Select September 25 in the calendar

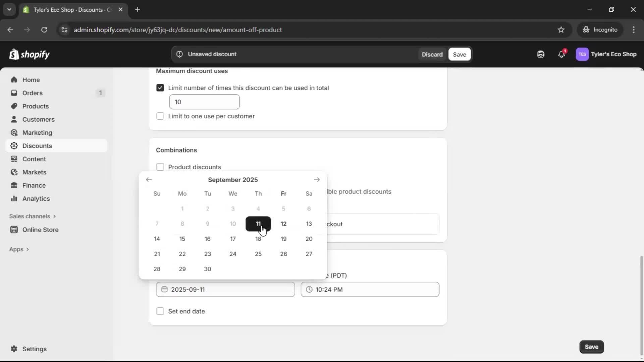[x=258, y=254]
